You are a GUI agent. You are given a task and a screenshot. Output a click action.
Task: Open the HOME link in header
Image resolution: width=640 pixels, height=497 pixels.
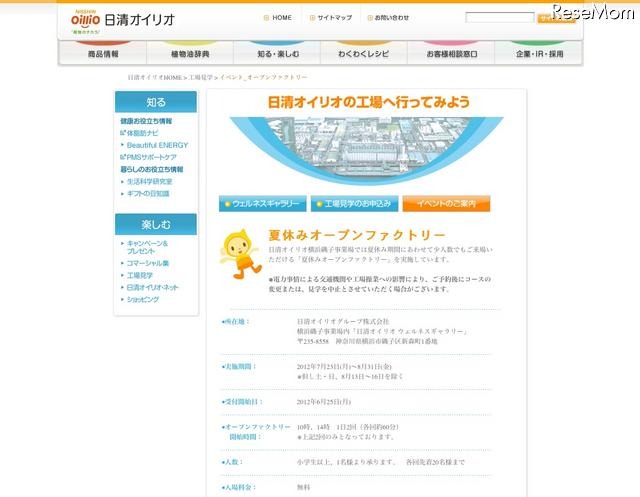[x=278, y=18]
